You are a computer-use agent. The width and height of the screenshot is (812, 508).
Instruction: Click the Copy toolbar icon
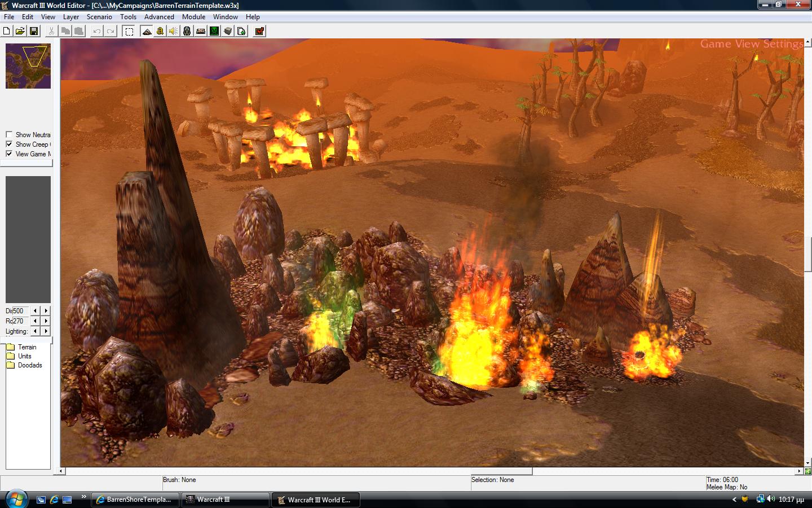(x=65, y=31)
